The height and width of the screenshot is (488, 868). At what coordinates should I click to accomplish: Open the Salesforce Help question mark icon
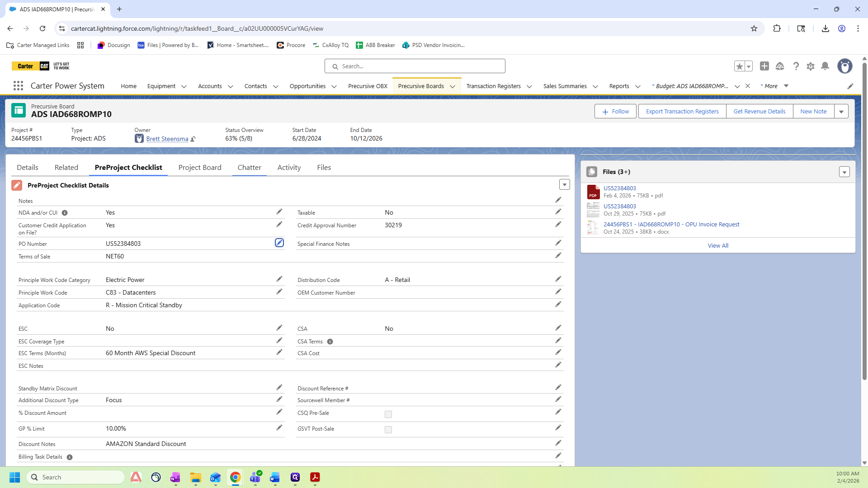796,66
